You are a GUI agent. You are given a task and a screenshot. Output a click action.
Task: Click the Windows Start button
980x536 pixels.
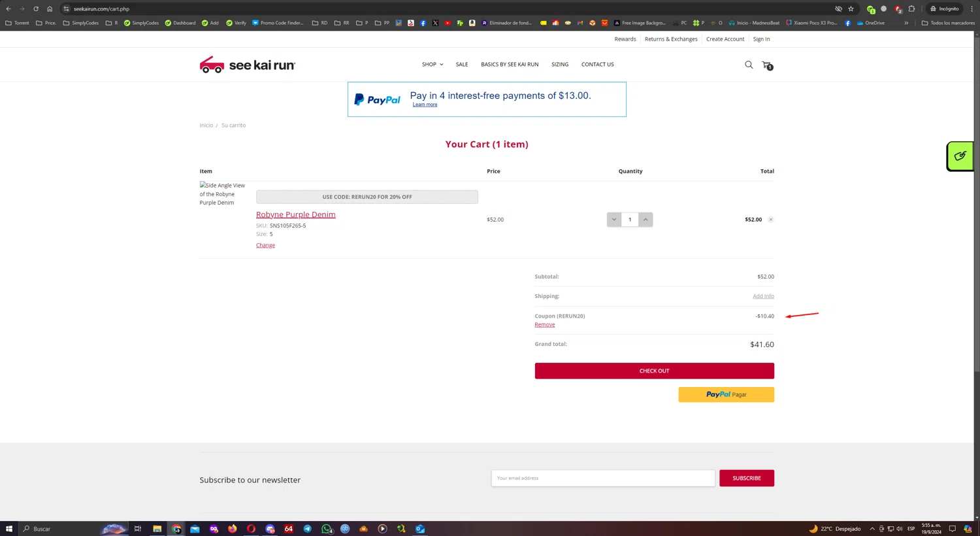(x=9, y=529)
